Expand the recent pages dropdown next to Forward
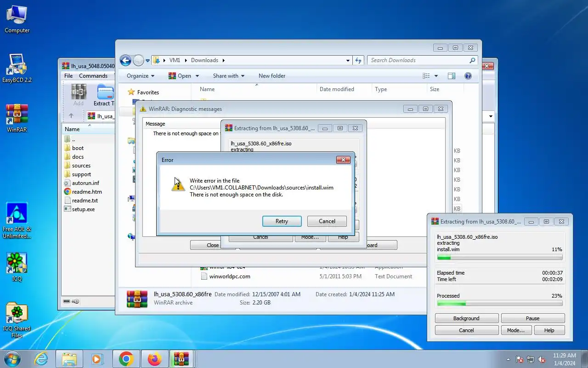Image resolution: width=588 pixels, height=368 pixels. coord(148,60)
